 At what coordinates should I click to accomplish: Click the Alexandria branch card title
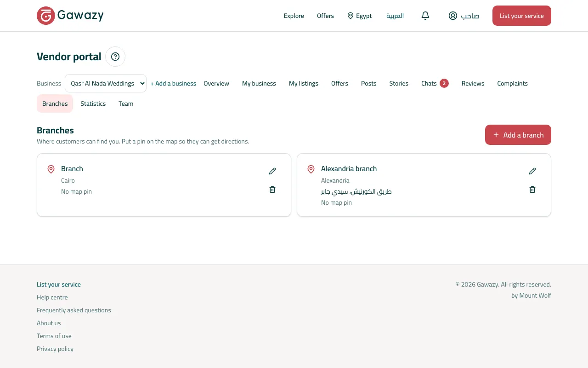349,169
